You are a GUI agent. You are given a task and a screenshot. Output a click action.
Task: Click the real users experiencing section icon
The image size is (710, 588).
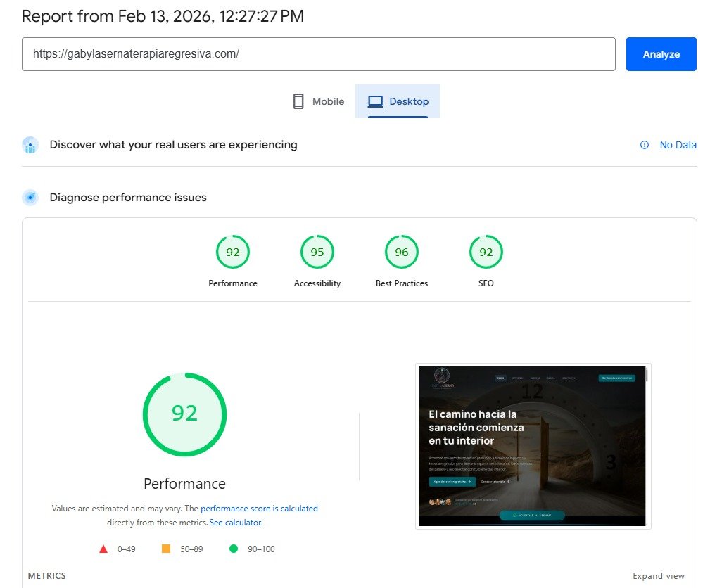click(x=29, y=145)
